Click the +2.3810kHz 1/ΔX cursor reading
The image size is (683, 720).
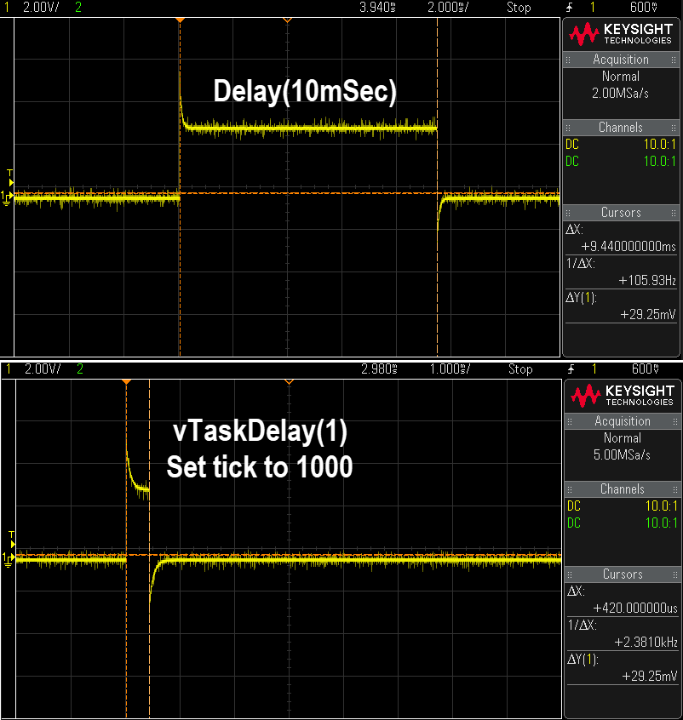click(x=634, y=642)
